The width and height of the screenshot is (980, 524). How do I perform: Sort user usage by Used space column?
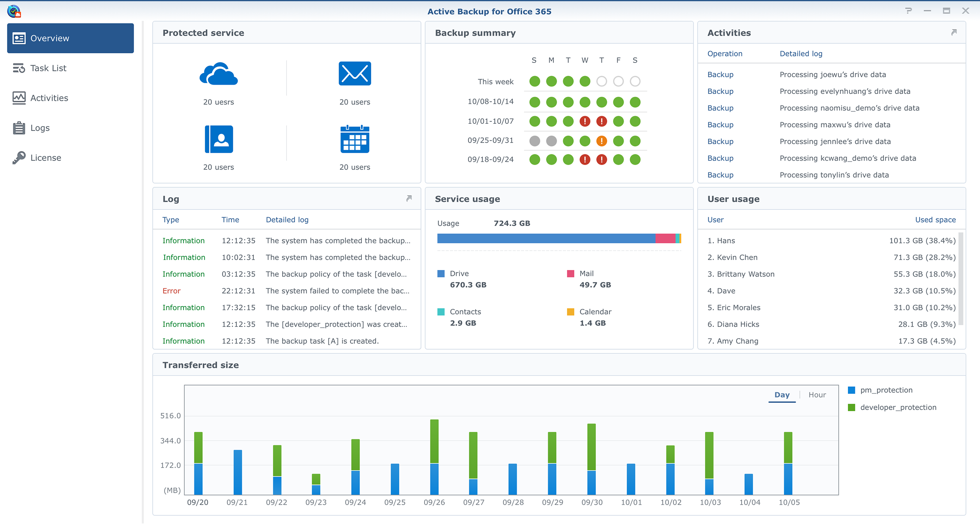click(935, 220)
